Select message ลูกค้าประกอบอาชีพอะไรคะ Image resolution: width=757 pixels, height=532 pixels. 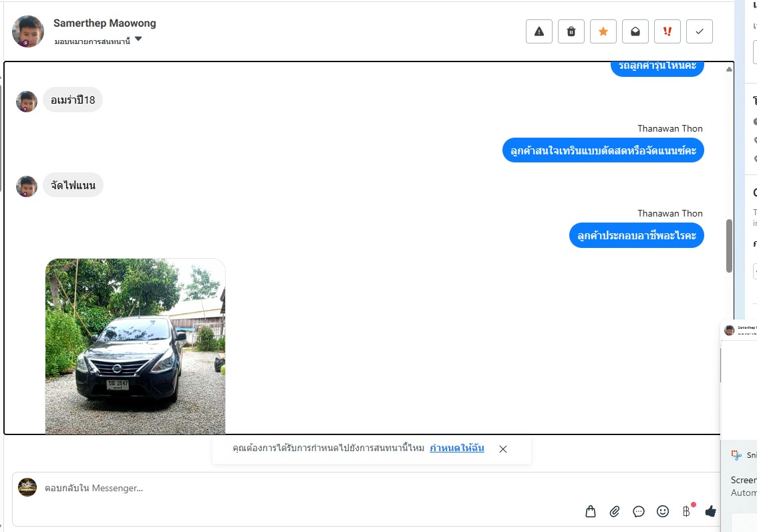pos(636,235)
